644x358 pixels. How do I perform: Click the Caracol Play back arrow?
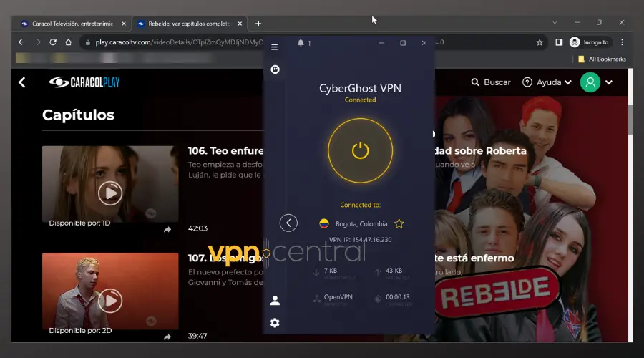tap(22, 82)
